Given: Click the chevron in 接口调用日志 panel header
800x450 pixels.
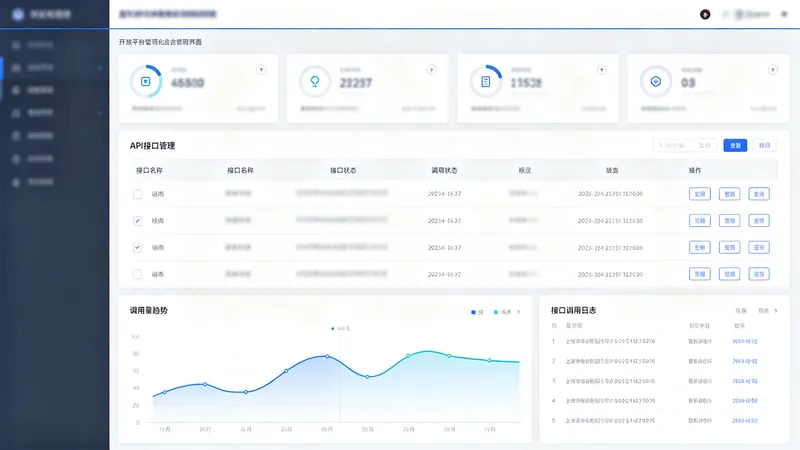Looking at the screenshot, I should pyautogui.click(x=776, y=311).
